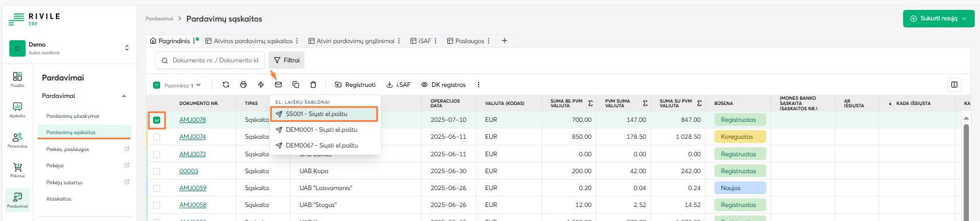The width and height of the screenshot is (980, 221).
Task: Click the trash delete icon
Action: click(x=313, y=85)
